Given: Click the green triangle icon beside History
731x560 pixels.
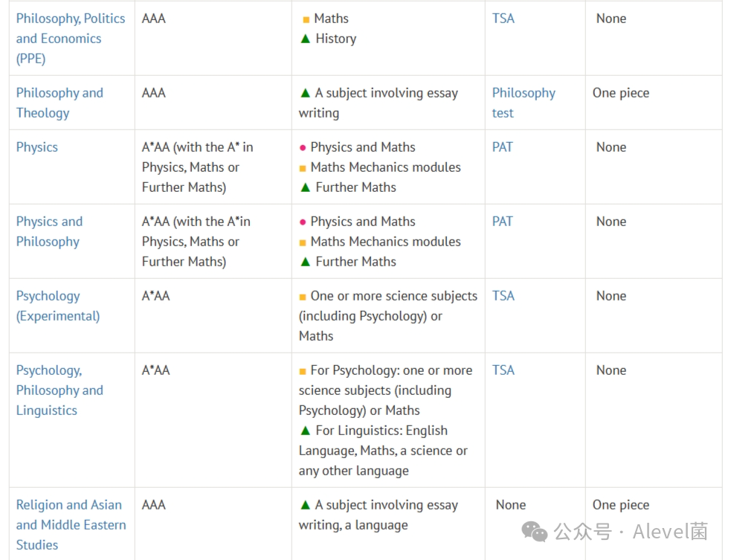Looking at the screenshot, I should 306,39.
